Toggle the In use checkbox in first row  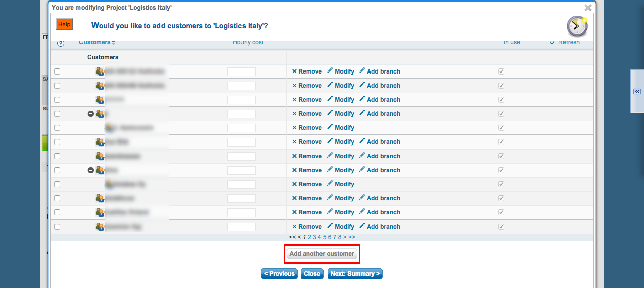coord(501,71)
